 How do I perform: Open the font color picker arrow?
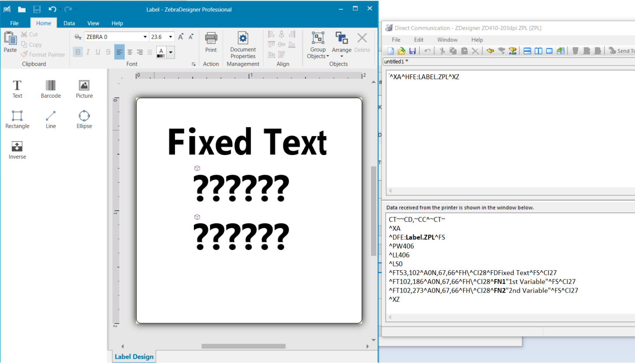pyautogui.click(x=171, y=52)
